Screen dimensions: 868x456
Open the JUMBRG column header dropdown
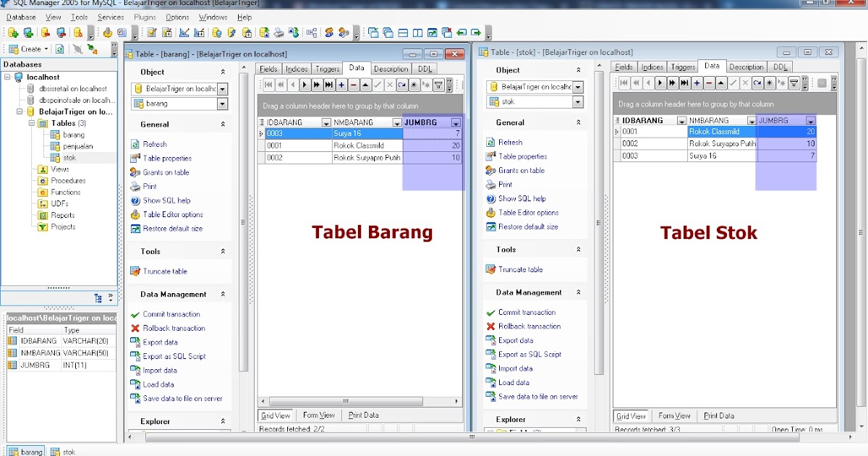[x=454, y=122]
